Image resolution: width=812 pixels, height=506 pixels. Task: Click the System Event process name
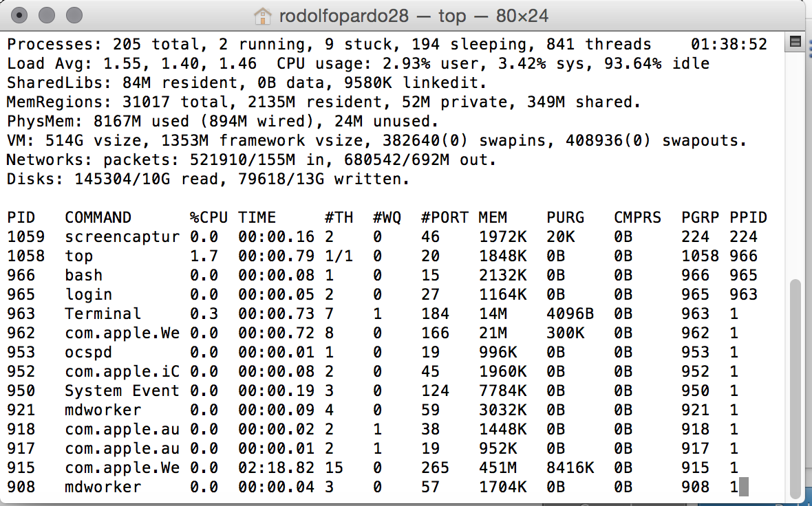click(x=122, y=391)
